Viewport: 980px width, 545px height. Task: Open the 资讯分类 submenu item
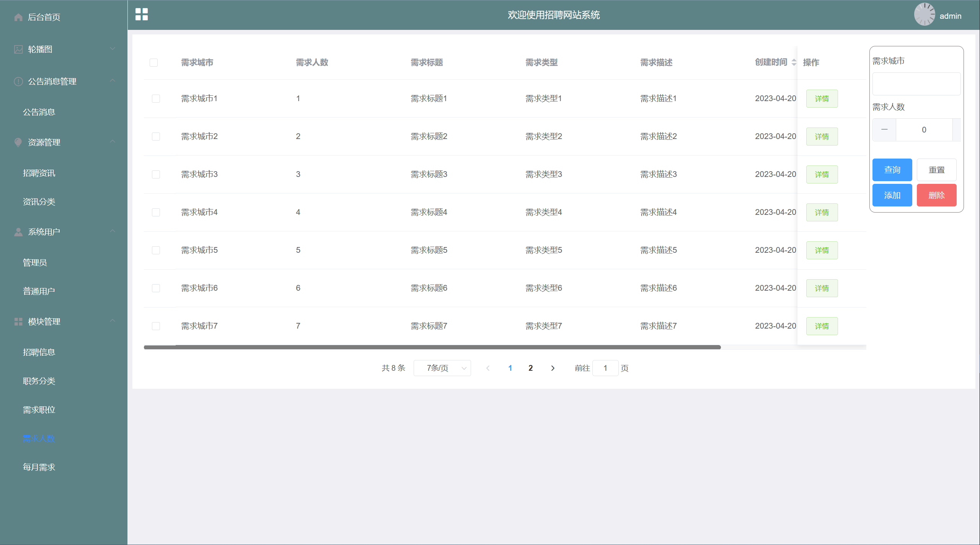click(39, 202)
